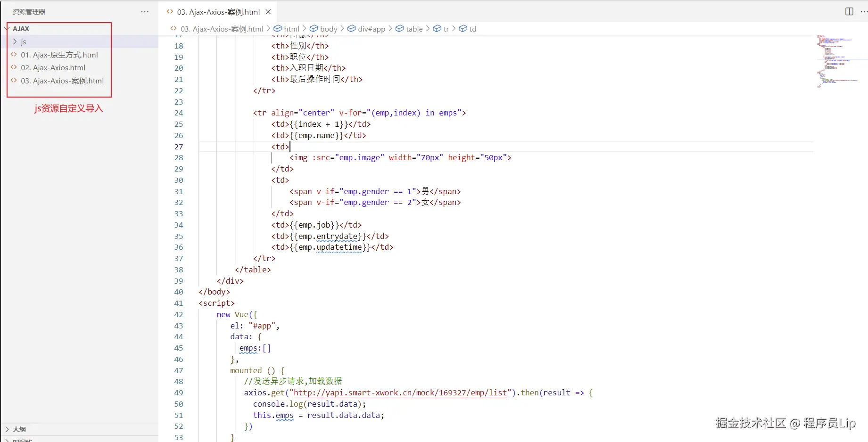Click the 资源管理器 Explorer title
The image size is (868, 442).
click(x=29, y=12)
